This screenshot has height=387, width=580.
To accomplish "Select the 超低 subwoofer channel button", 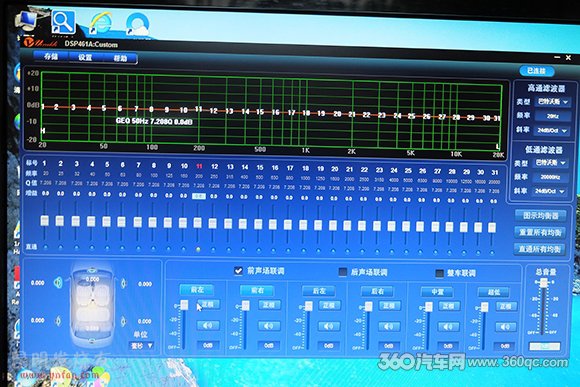I will click(494, 293).
